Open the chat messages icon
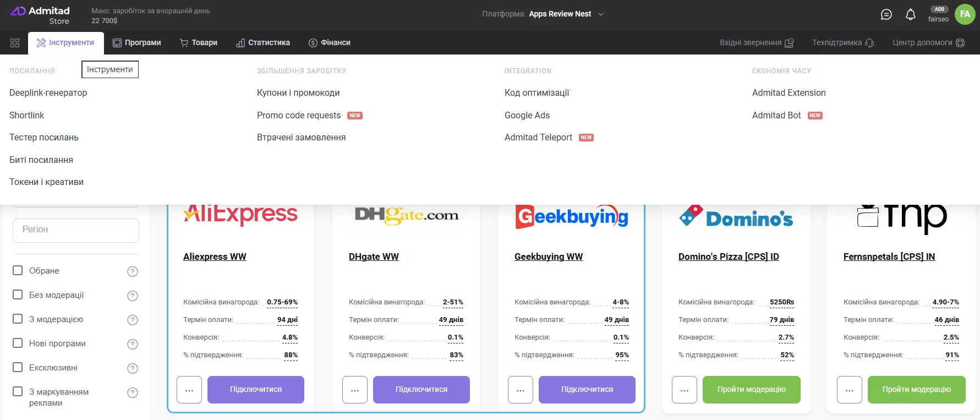980x420 pixels. 886,15
